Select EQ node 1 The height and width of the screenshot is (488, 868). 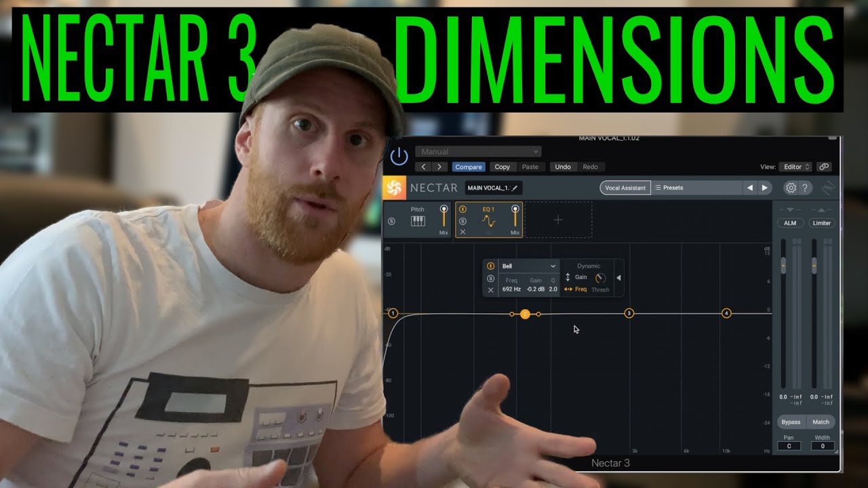[x=393, y=313]
